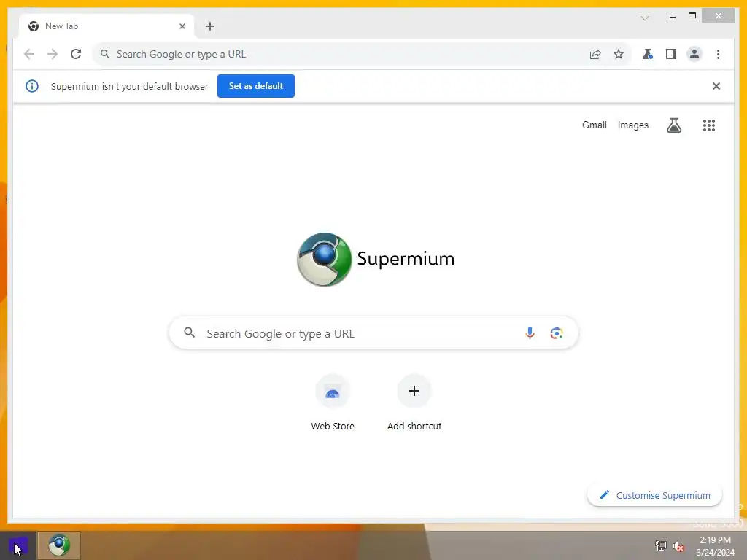Expand the tab search chevron

click(x=645, y=18)
